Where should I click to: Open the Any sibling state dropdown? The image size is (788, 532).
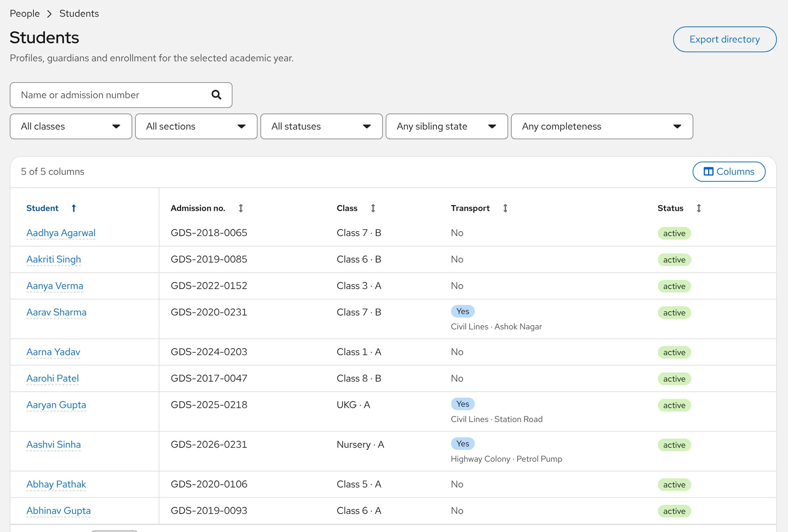click(x=447, y=126)
